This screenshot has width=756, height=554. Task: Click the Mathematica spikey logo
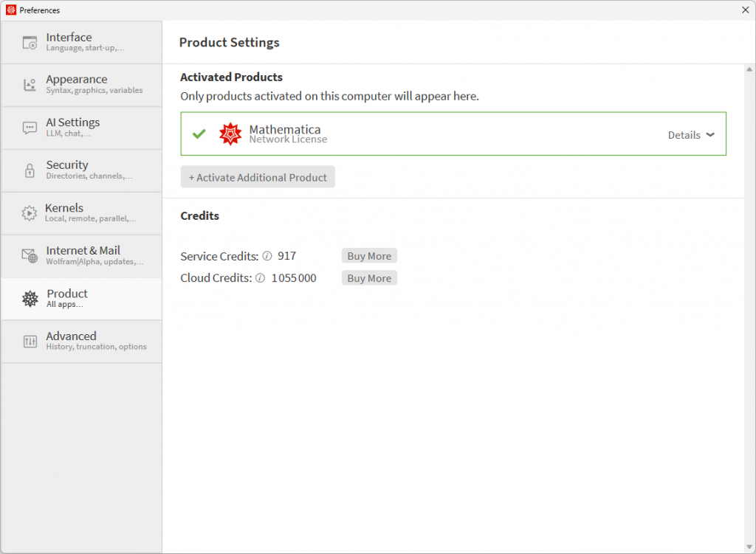[x=231, y=134]
